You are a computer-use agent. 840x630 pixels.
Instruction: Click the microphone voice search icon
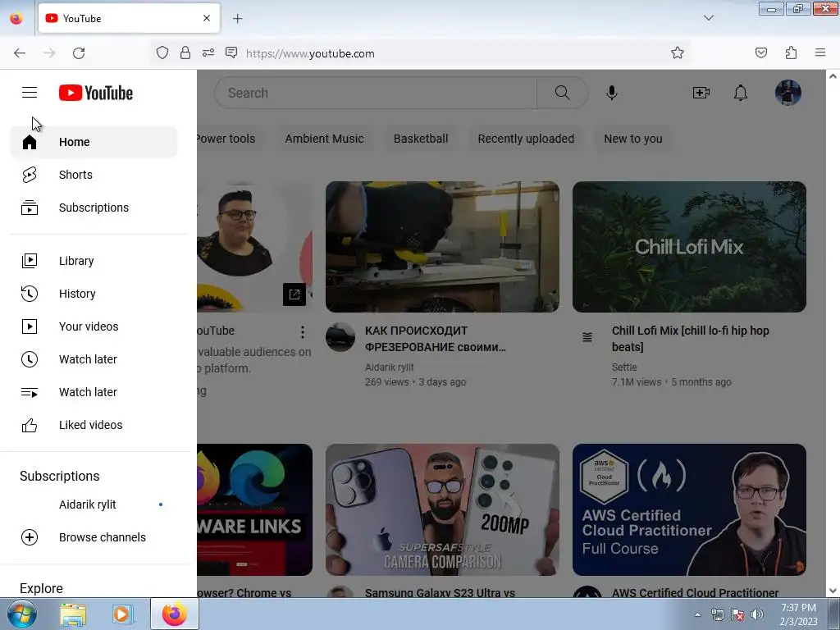click(612, 93)
